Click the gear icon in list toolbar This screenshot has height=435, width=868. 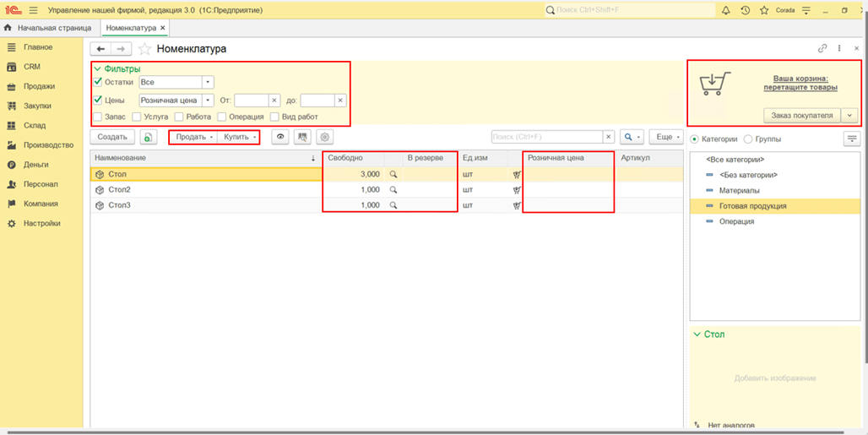click(x=325, y=137)
